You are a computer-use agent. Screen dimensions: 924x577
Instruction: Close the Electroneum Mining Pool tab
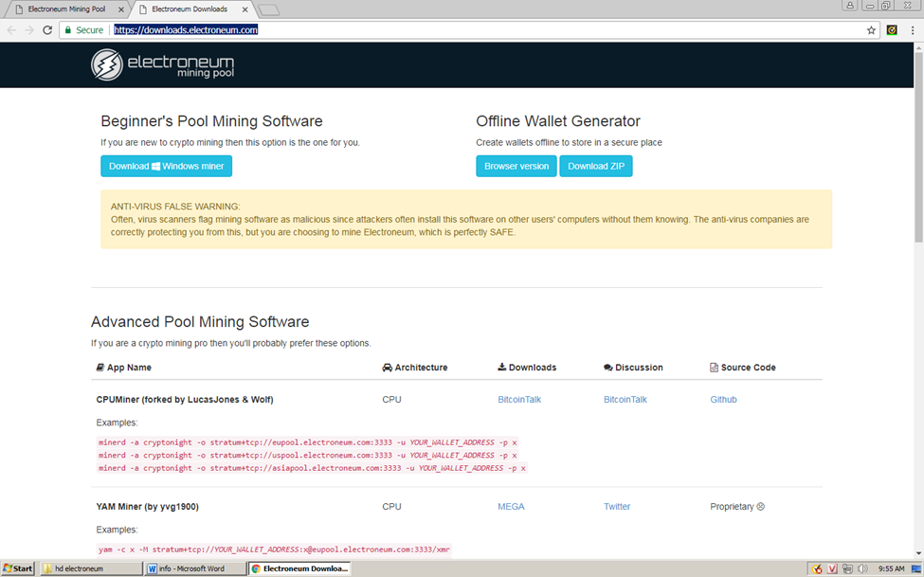point(120,9)
